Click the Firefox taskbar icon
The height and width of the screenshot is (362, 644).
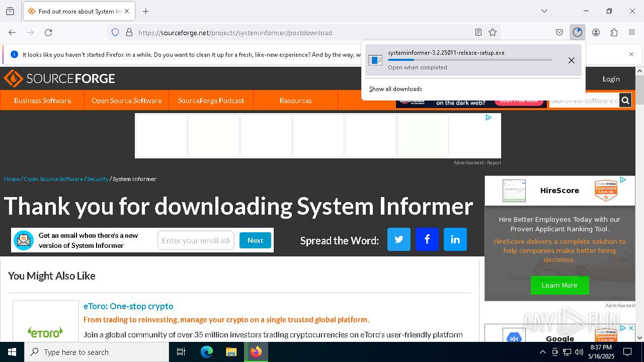[x=256, y=352]
